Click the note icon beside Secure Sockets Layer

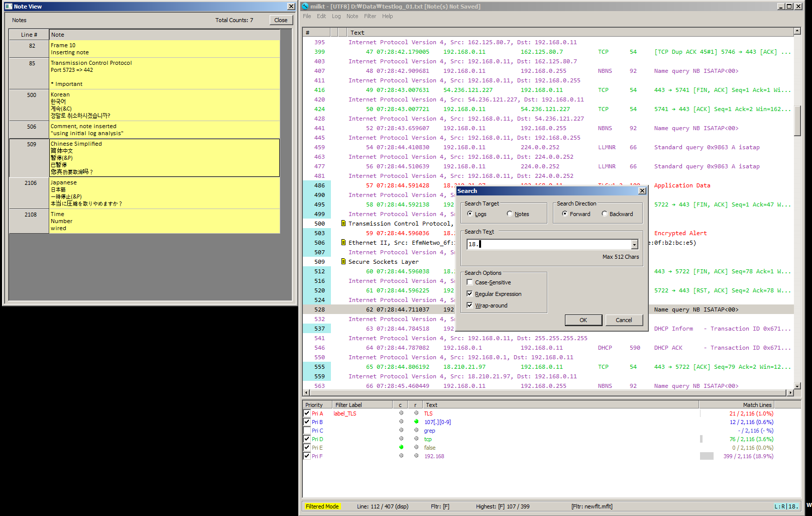(x=343, y=262)
